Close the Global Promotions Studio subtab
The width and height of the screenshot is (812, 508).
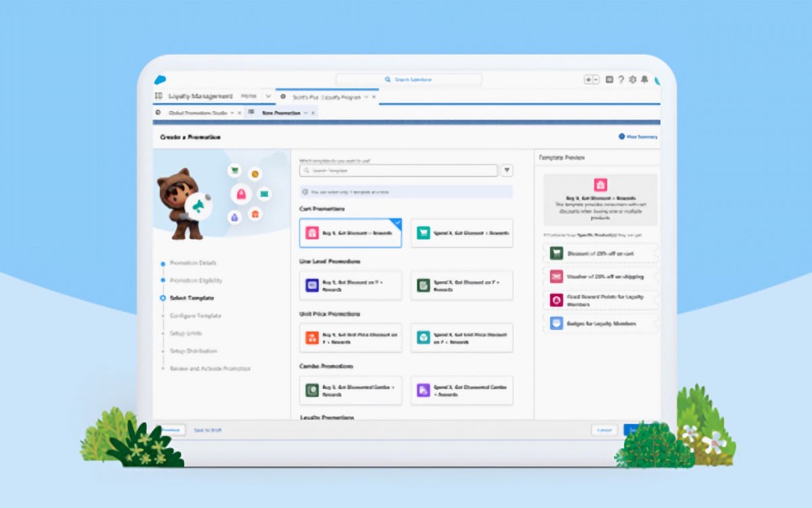click(240, 112)
